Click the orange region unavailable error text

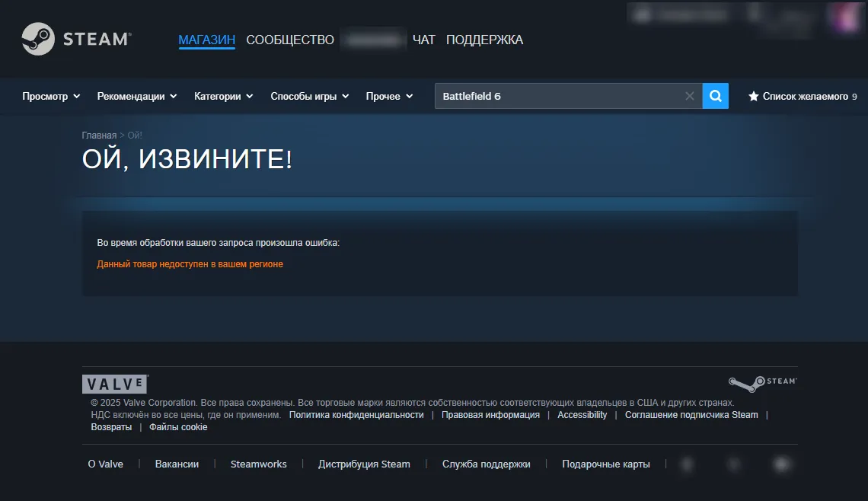point(190,264)
